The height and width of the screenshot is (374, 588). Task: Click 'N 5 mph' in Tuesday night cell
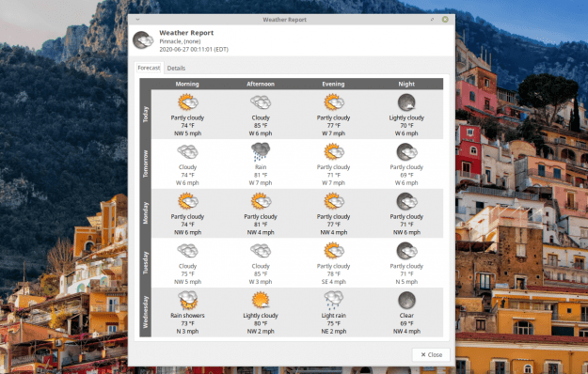(406, 282)
